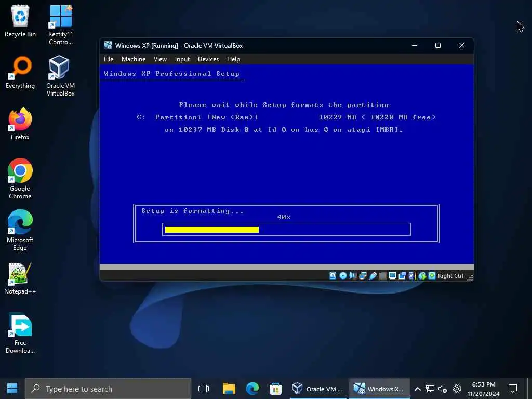This screenshot has height=399, width=532.
Task: Select the Notepad++ desktop shortcut
Action: (x=20, y=278)
